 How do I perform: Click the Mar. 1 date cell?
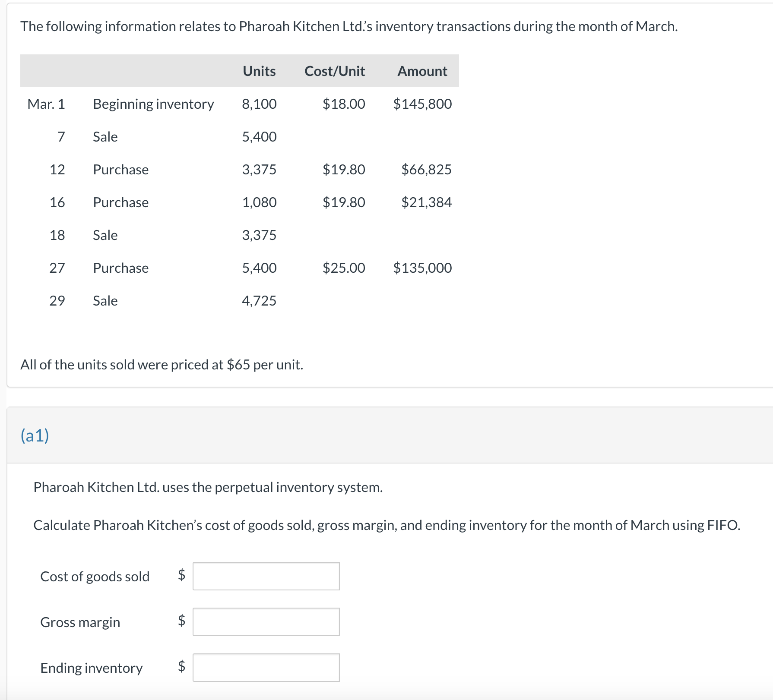(46, 104)
